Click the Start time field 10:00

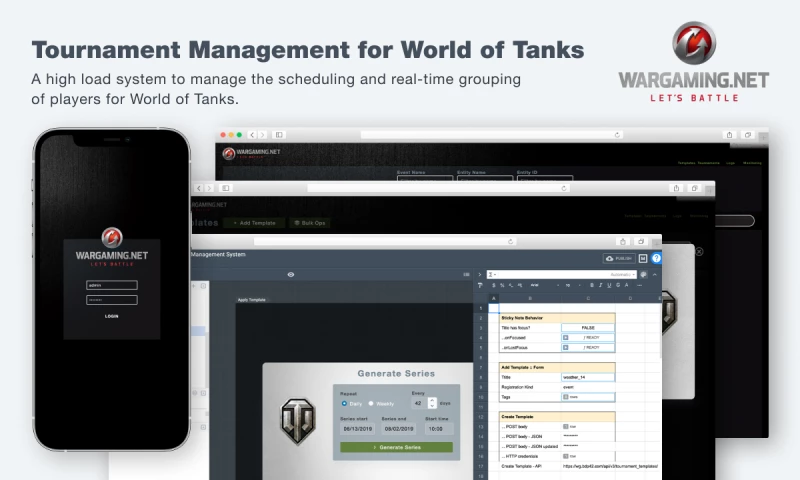tap(438, 429)
